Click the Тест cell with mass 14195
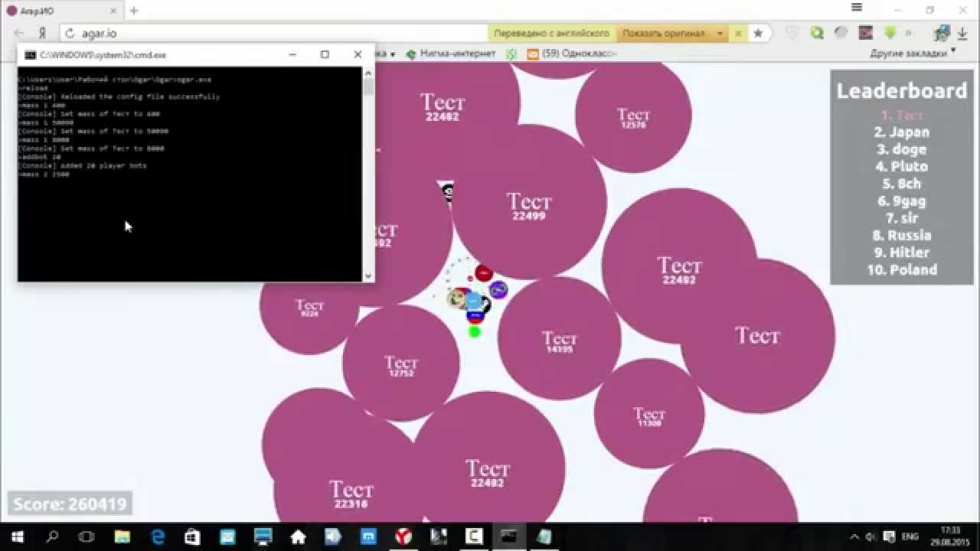Screen dimensions: 980x551 pos(559,339)
